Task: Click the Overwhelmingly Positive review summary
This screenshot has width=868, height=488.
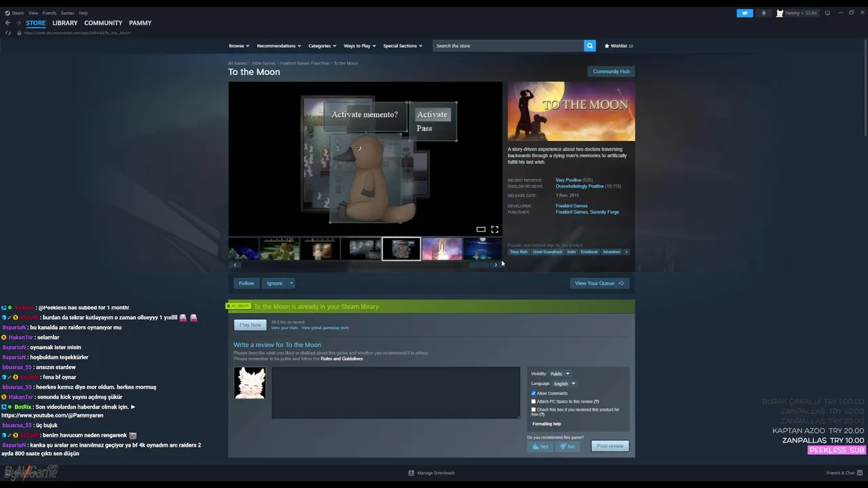Action: click(580, 186)
